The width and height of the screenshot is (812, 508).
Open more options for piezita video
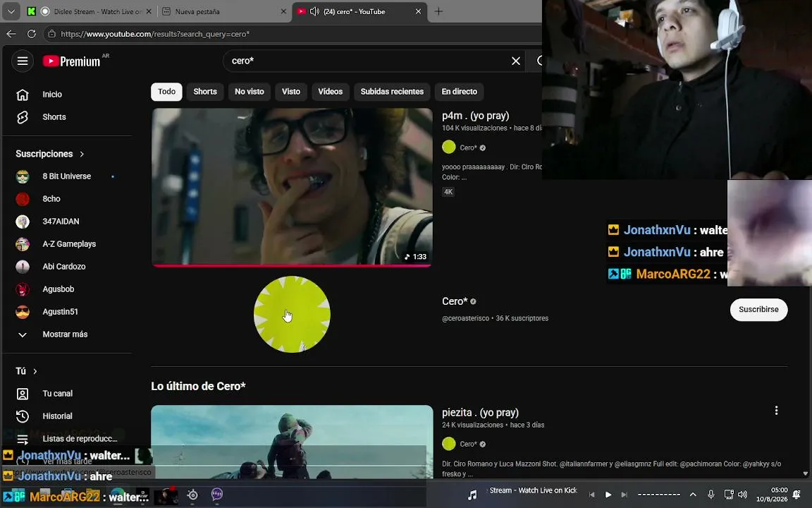click(x=776, y=411)
